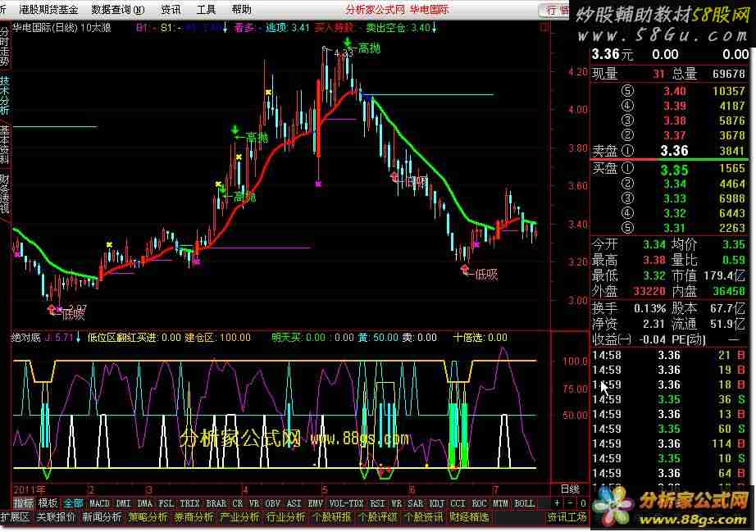This screenshot has height=532, width=756.
Task: Open the 日线 period selector
Action: click(x=570, y=489)
